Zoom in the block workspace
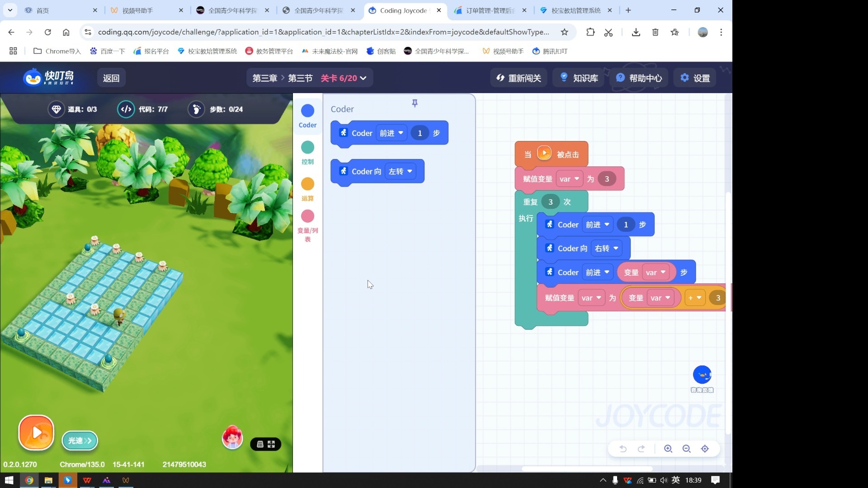868x488 pixels. click(668, 449)
